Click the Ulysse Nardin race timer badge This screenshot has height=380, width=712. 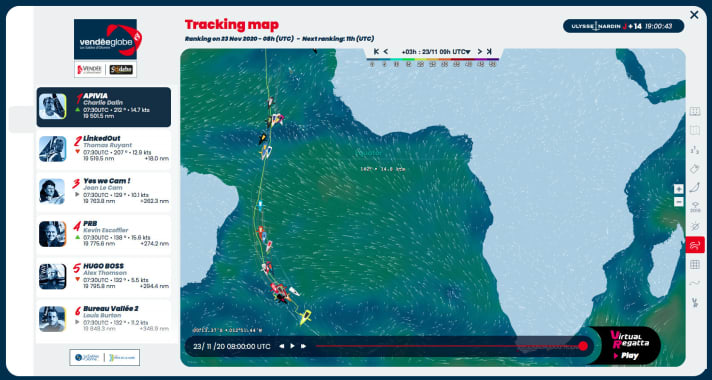coord(623,26)
